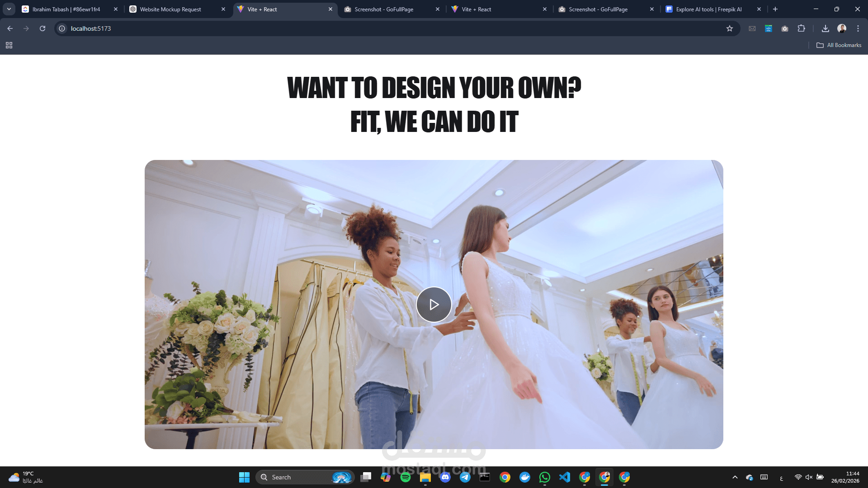868x488 pixels.
Task: Open the All Bookmarks folder
Action: [839, 45]
